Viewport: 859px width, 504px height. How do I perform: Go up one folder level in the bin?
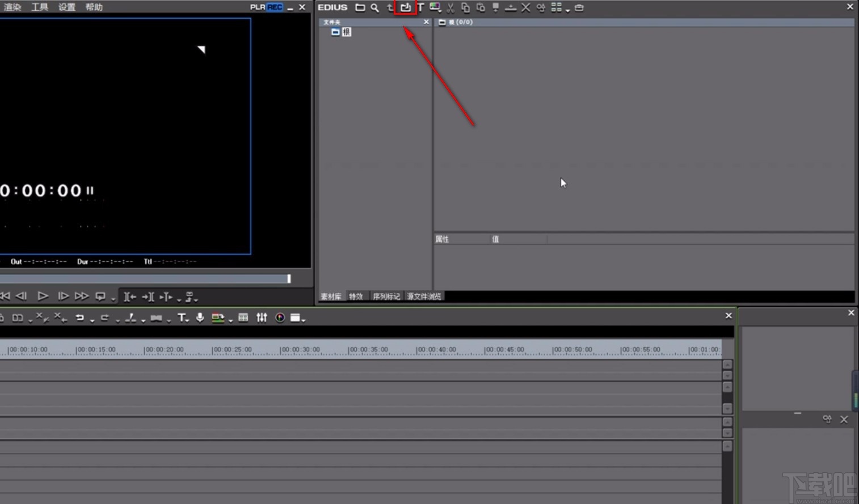tap(390, 7)
